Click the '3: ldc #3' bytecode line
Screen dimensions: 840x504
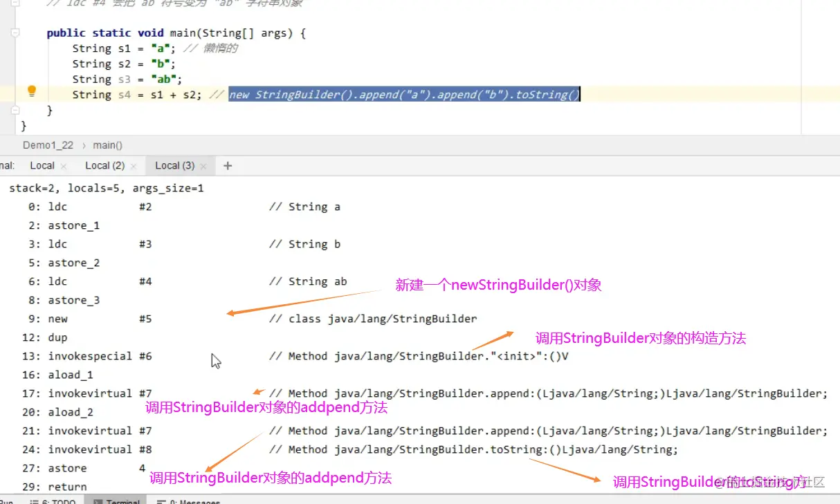(x=185, y=244)
